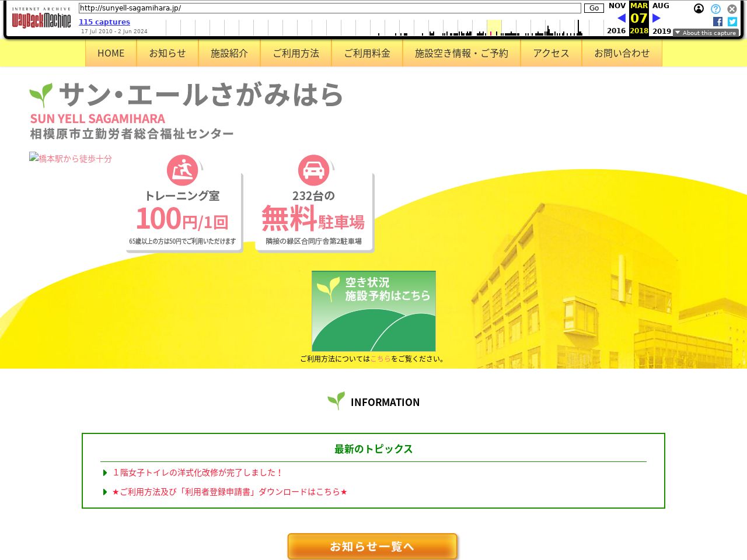Go to the next capture with the right arrow
747x560 pixels.
pos(656,18)
